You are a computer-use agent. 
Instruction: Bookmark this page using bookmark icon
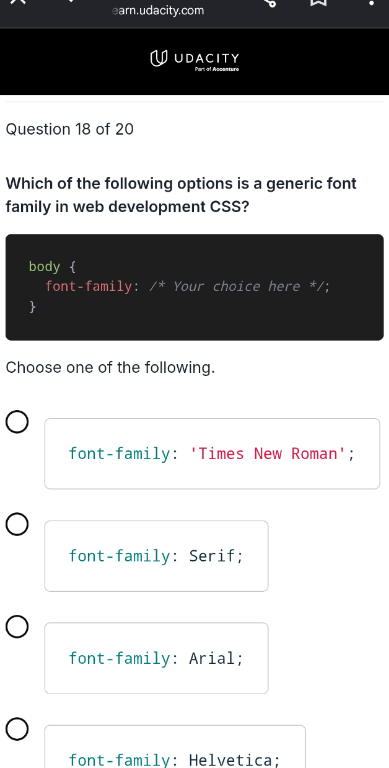319,2
